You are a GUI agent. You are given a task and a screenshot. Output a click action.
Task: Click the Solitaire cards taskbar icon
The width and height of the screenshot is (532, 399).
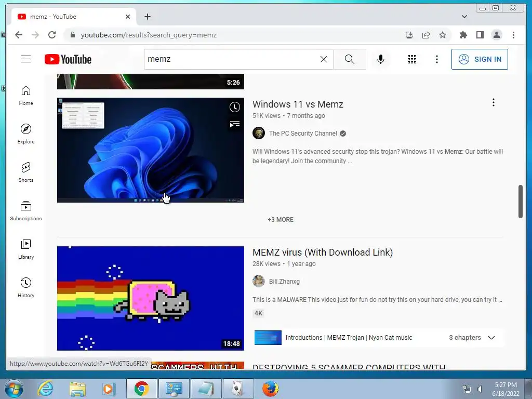238,389
